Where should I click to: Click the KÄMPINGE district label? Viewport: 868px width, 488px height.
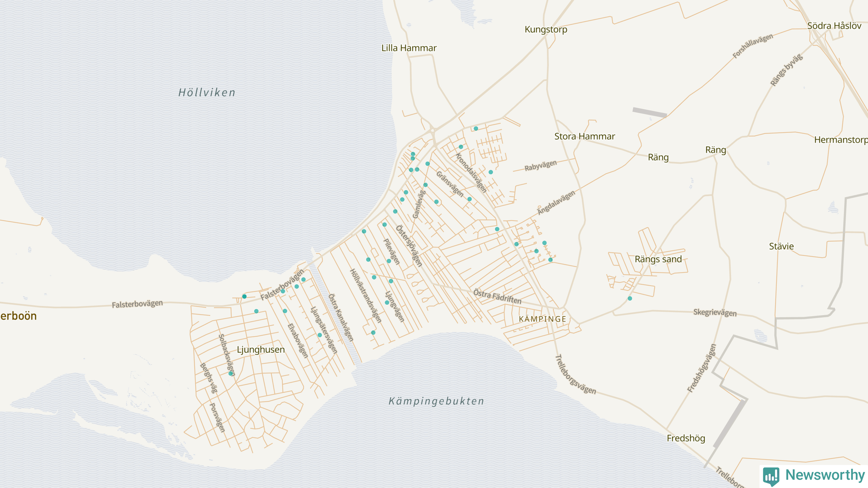542,319
